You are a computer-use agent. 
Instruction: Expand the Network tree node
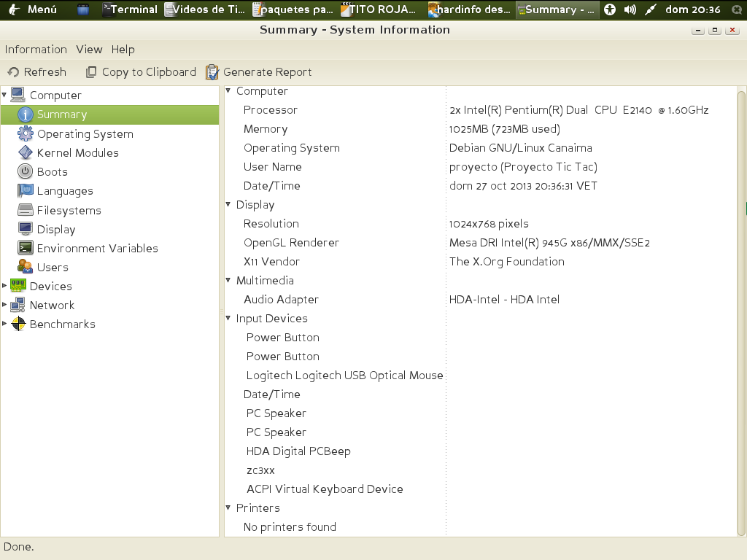(x=5, y=305)
